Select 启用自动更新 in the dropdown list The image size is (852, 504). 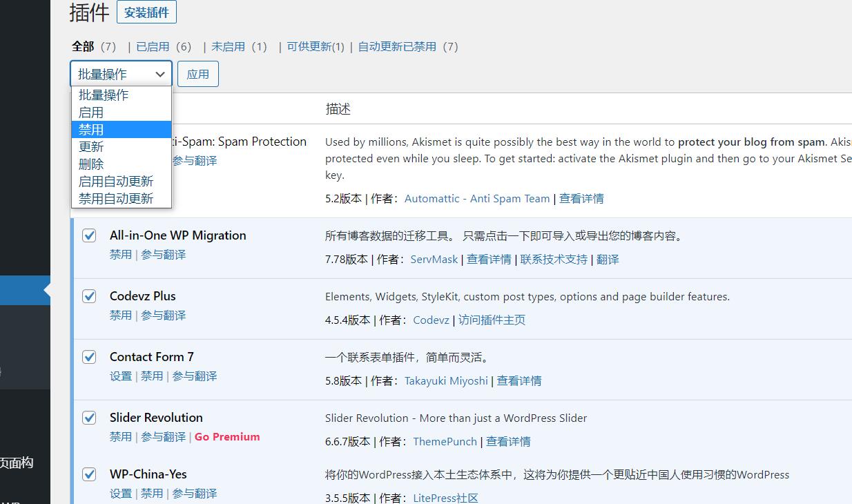(122, 181)
